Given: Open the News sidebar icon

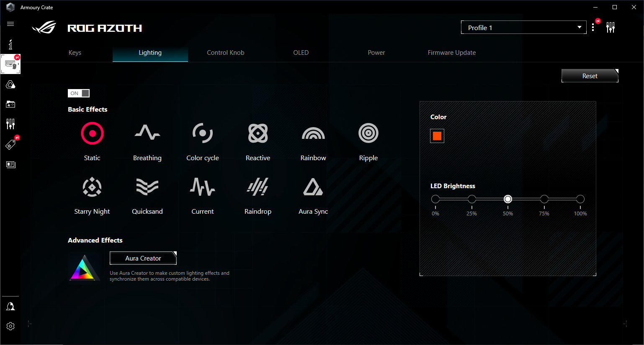Looking at the screenshot, I should coord(10,164).
